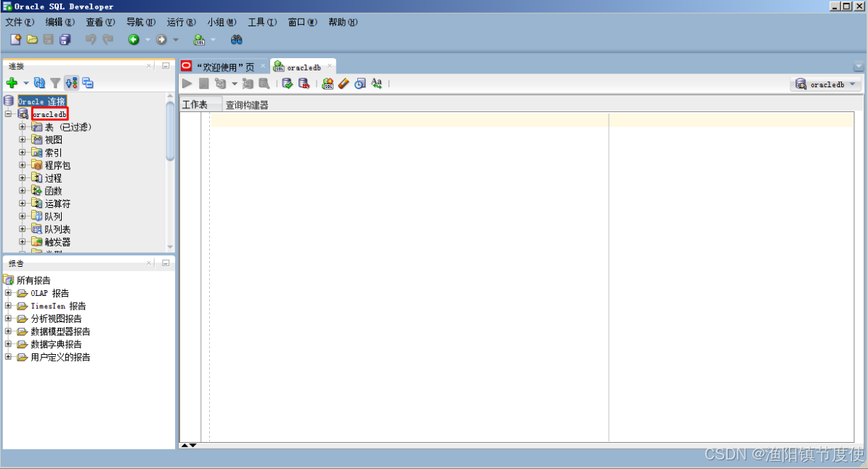868x469 pixels.
Task: Click the Autotrace icon in worksheet toolbar
Action: 248,83
